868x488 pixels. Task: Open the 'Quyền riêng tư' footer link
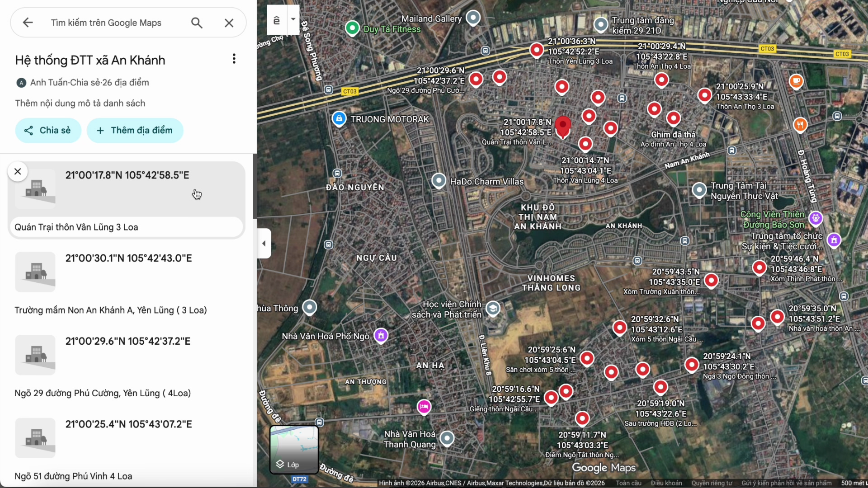[712, 483]
